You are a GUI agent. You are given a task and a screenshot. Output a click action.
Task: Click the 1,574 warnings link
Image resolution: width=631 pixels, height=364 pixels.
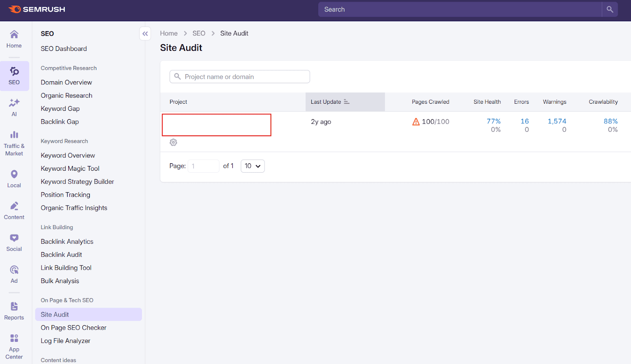coord(556,121)
